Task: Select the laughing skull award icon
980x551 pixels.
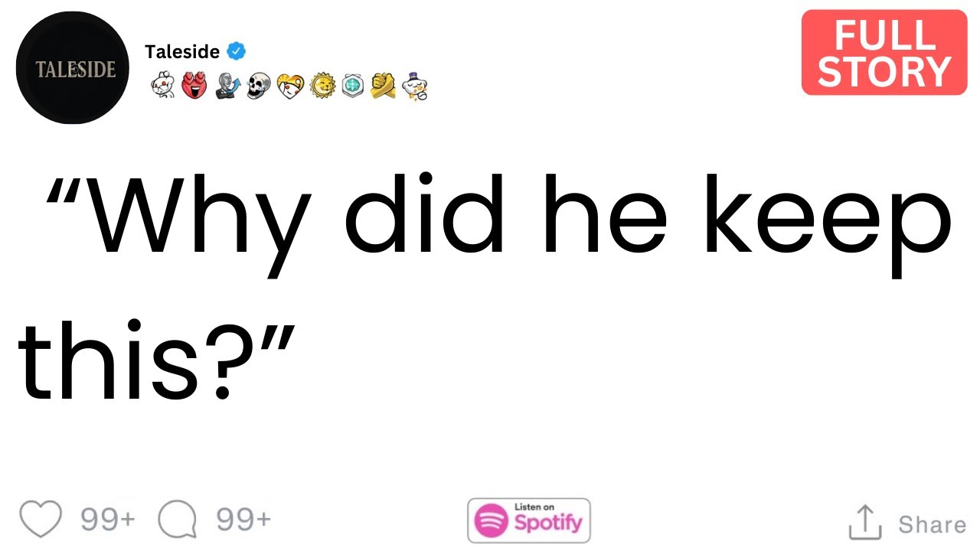Action: pos(260,86)
